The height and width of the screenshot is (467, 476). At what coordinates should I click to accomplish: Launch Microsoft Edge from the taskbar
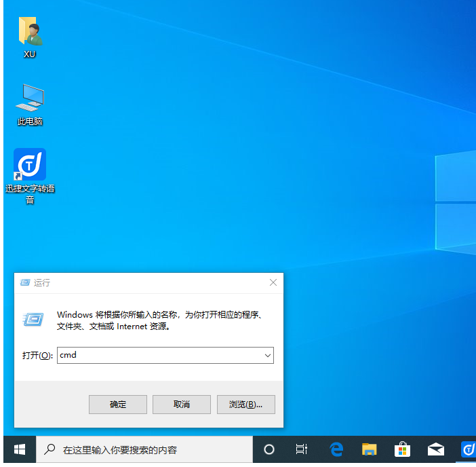click(x=336, y=449)
